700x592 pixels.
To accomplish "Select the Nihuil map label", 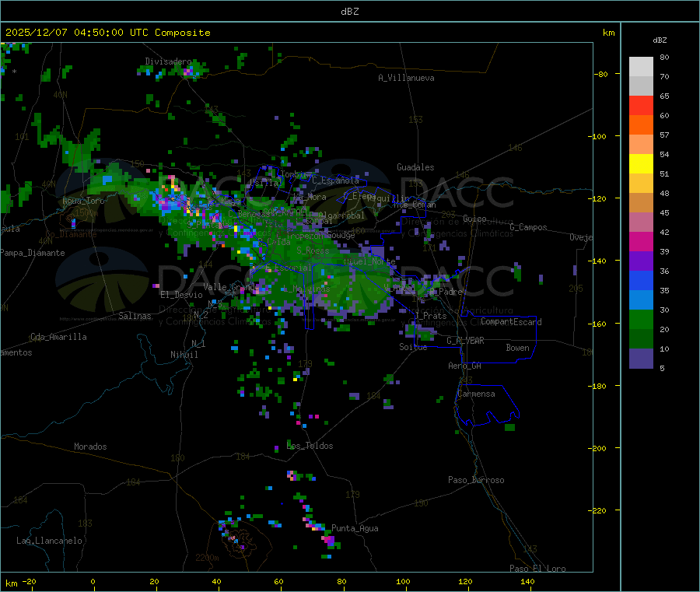I will 184,355.
